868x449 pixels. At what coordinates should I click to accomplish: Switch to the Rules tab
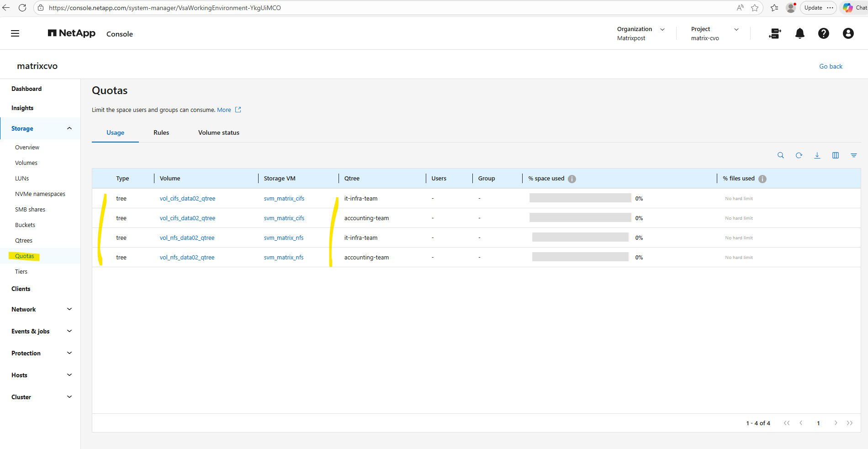pyautogui.click(x=161, y=132)
